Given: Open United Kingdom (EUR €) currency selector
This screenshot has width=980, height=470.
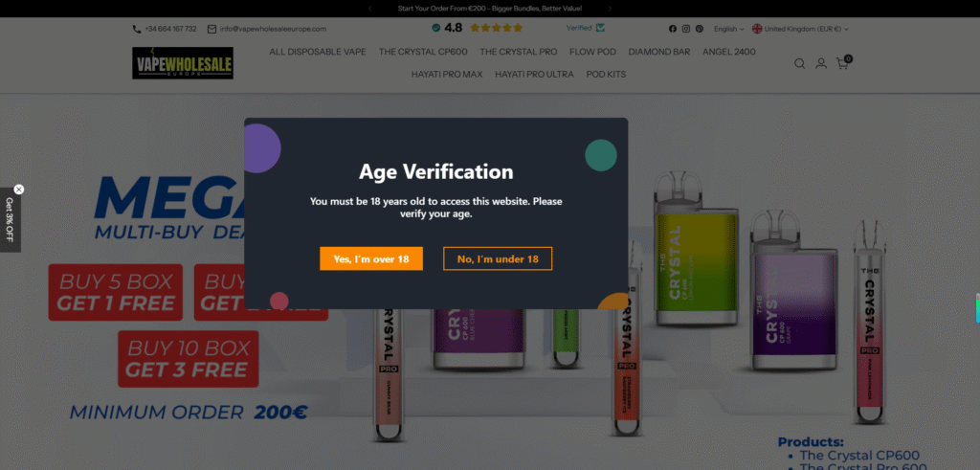Looking at the screenshot, I should click(800, 29).
